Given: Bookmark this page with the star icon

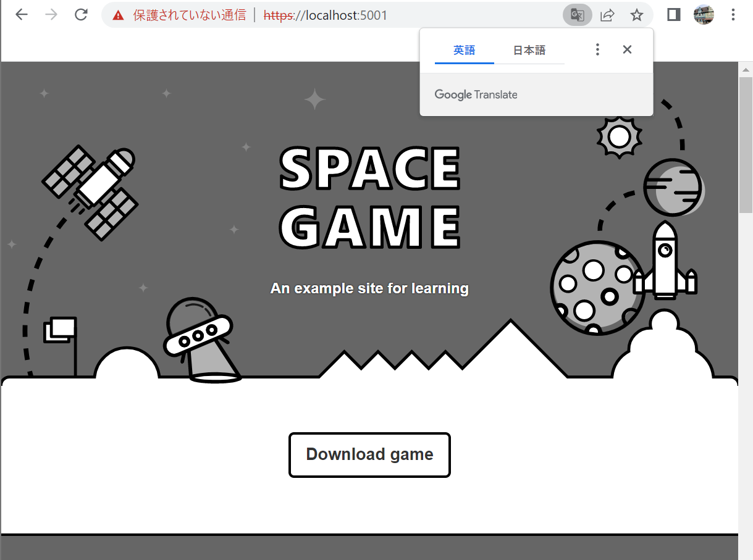Looking at the screenshot, I should click(637, 15).
